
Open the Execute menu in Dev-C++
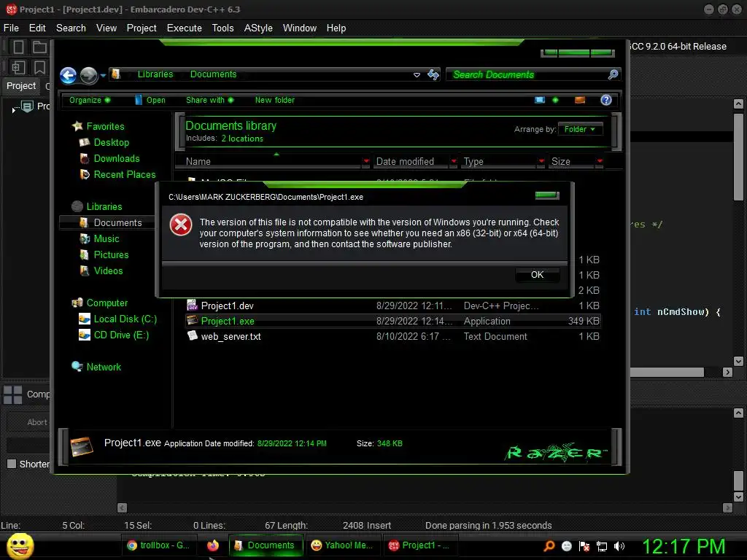[185, 28]
